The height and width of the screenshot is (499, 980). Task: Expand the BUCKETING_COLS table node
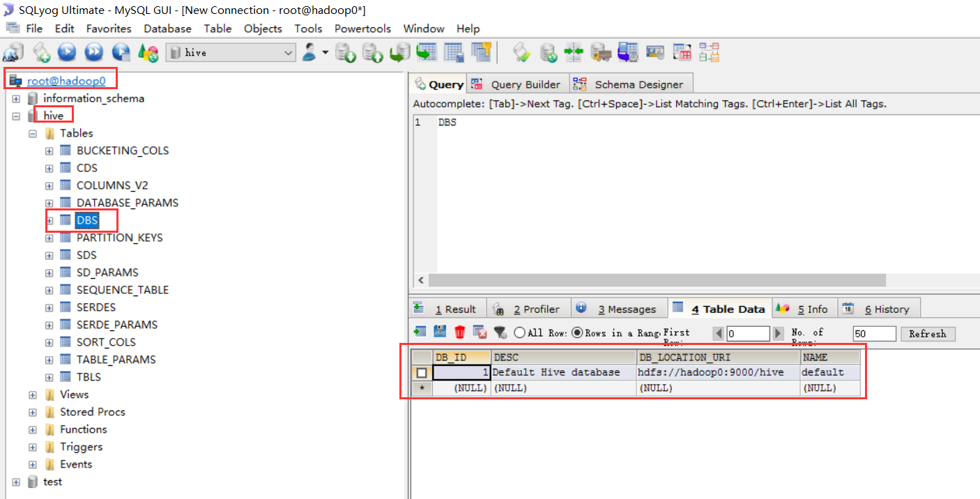[x=49, y=151]
